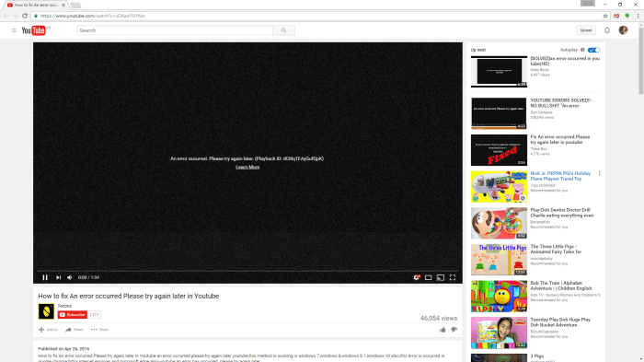
Task: Open the Teconz channel name link
Action: 64,306
